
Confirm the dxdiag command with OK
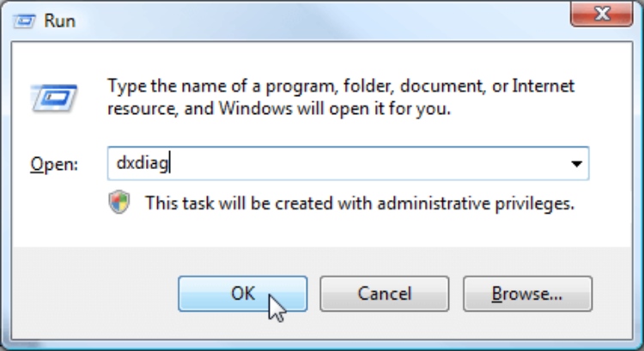click(243, 294)
